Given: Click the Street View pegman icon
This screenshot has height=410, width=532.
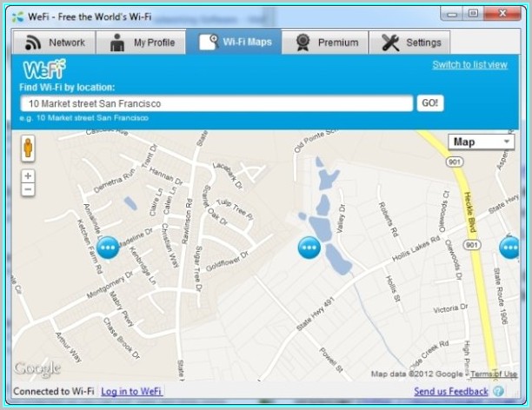Looking at the screenshot, I should click(28, 148).
